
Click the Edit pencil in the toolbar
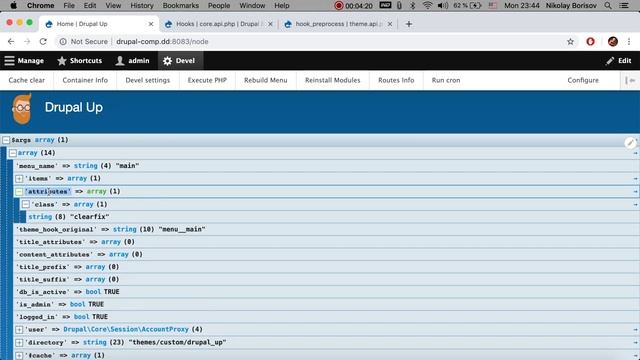point(619,61)
